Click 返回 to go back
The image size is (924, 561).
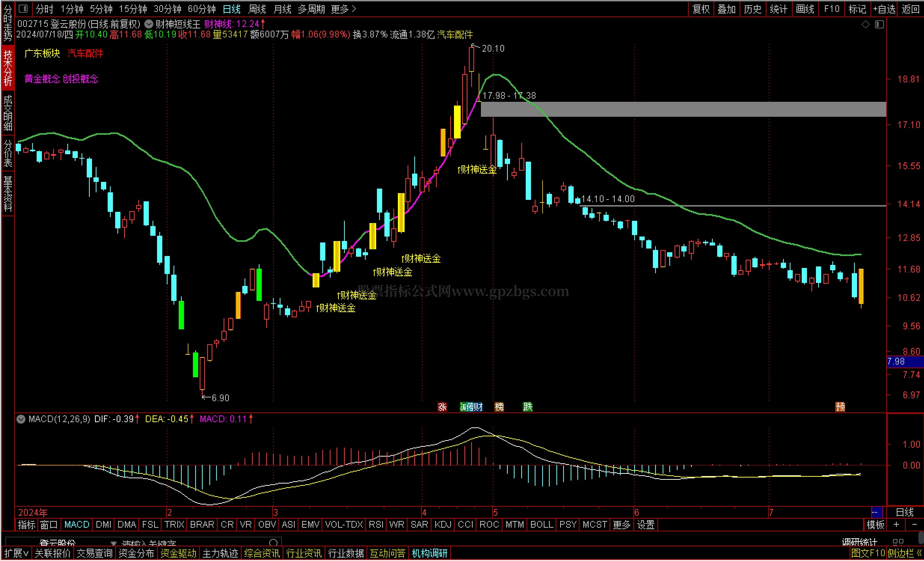(x=911, y=9)
